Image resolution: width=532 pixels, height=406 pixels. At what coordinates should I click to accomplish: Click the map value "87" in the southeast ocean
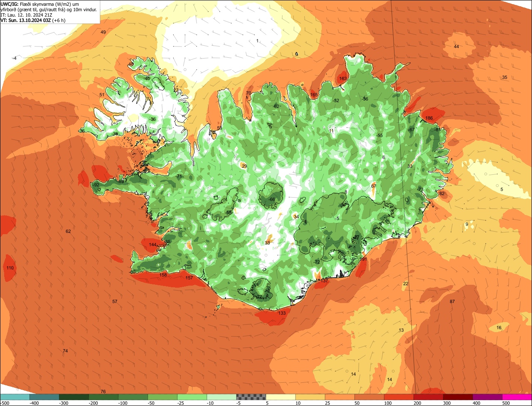click(452, 302)
